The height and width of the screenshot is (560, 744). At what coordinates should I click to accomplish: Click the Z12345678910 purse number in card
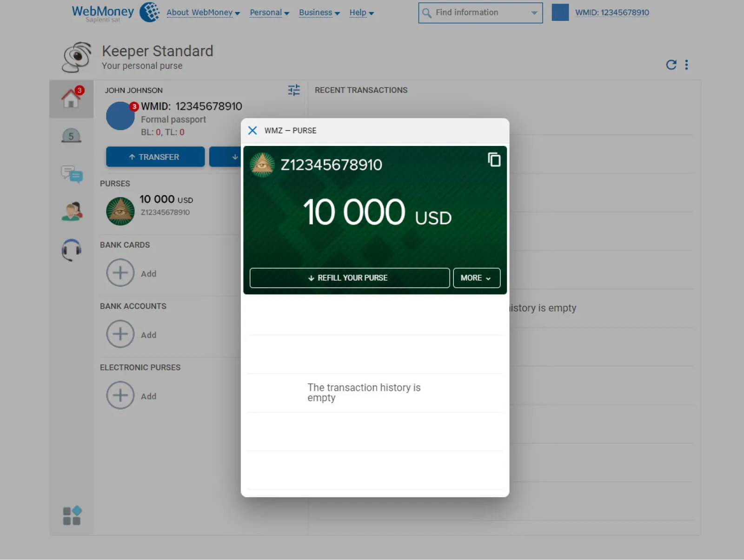[331, 165]
